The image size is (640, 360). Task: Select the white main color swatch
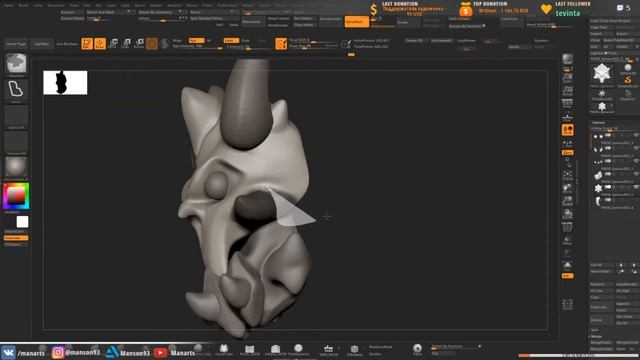coord(22,222)
